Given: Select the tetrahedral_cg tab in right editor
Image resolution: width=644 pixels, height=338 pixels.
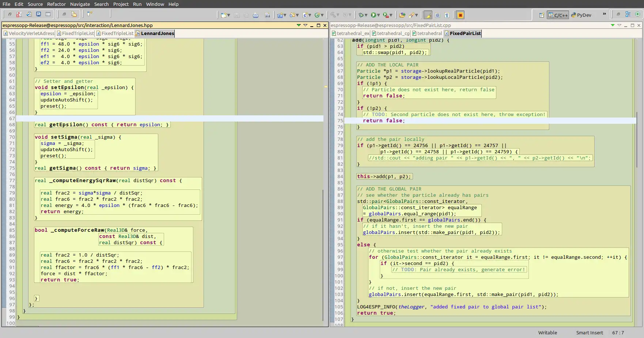Looking at the screenshot, I should click(x=391, y=33).
